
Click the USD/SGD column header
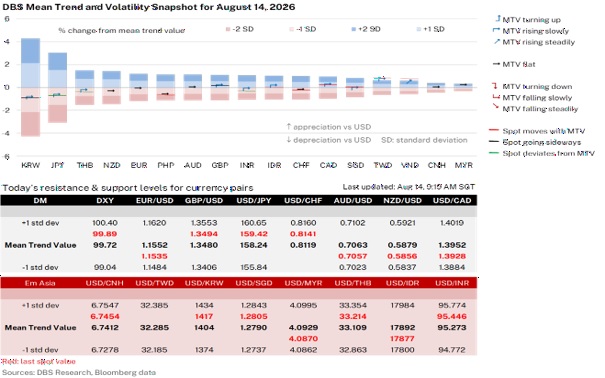[253, 283]
